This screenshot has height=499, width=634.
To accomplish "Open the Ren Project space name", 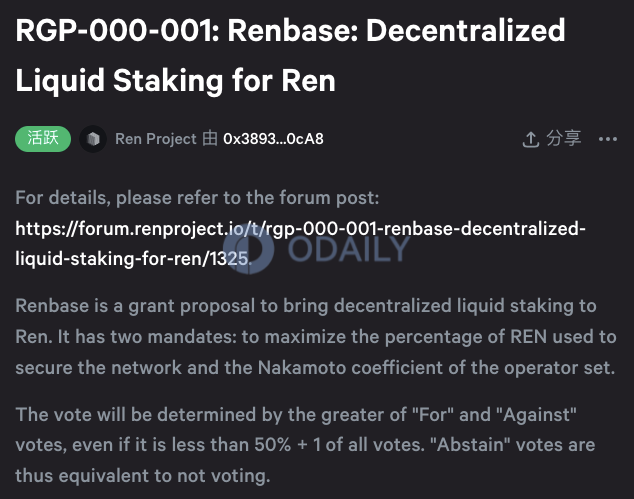I will pos(156,139).
